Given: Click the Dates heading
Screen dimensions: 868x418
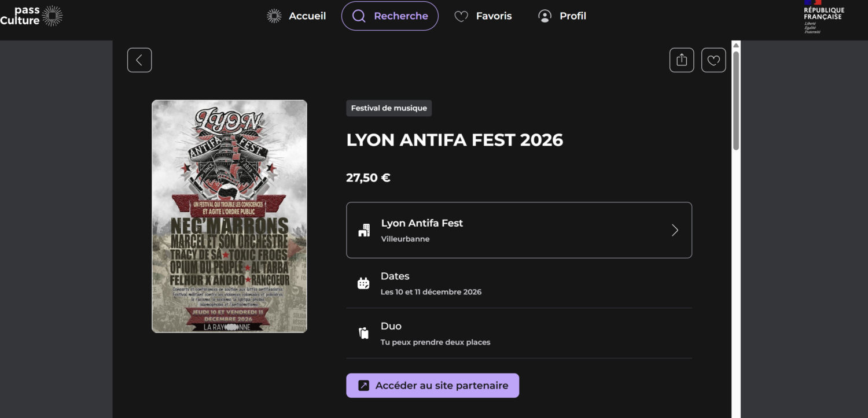Looking at the screenshot, I should [x=395, y=276].
